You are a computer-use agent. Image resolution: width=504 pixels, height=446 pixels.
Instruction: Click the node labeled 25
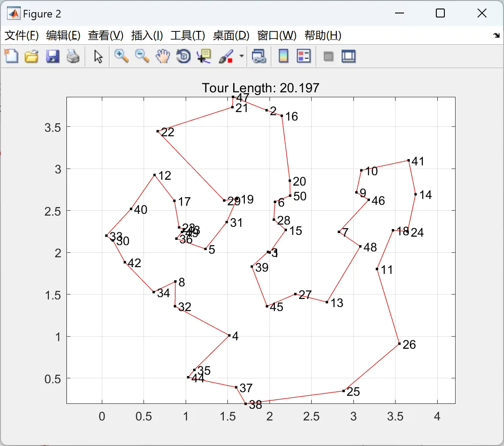(x=343, y=391)
